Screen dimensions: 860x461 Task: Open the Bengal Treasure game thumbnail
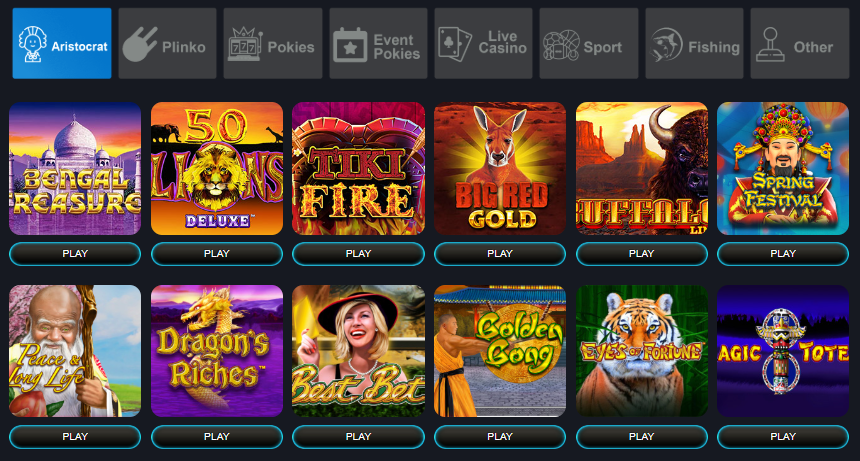[x=75, y=168]
